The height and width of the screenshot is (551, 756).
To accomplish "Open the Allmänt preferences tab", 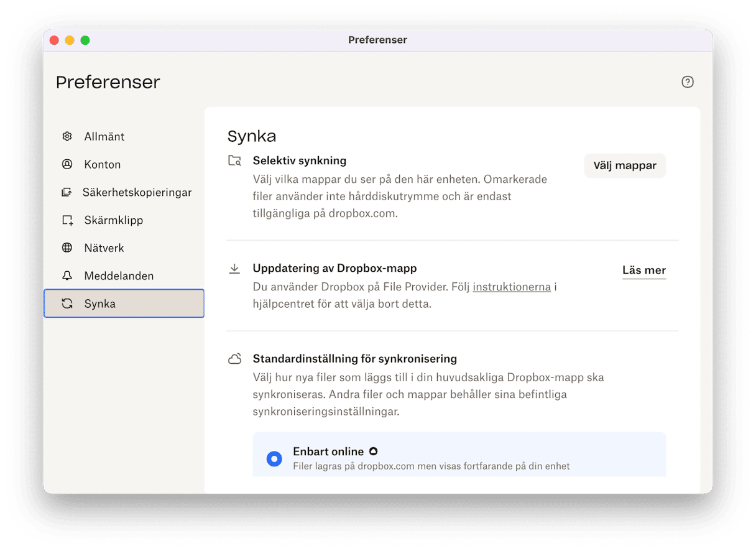I will click(x=104, y=136).
